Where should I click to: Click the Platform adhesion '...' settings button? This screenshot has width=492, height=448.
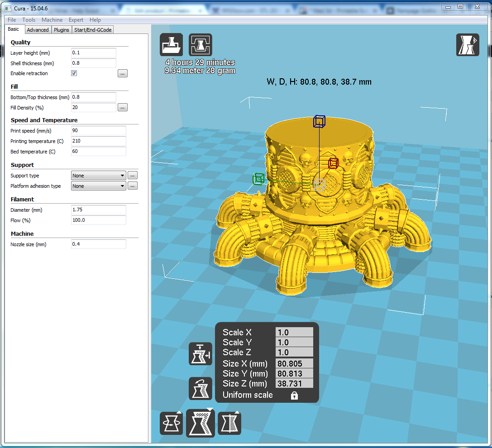132,186
